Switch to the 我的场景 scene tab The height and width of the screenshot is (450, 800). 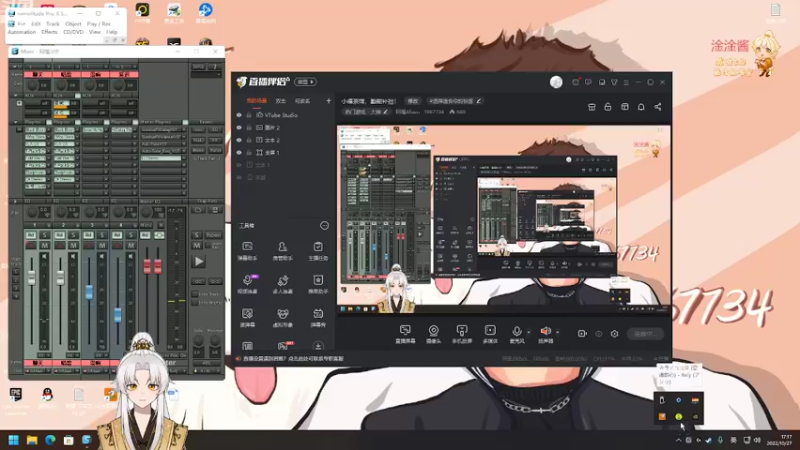point(257,101)
